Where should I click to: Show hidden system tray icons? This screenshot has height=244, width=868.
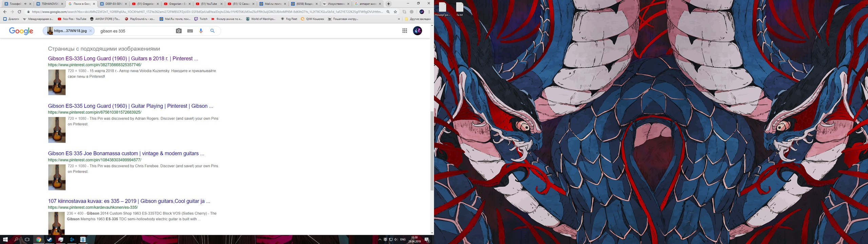point(380,240)
